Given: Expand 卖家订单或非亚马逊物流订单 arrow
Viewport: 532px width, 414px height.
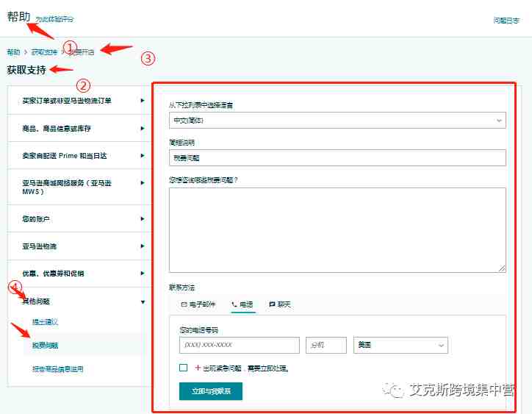Looking at the screenshot, I should pos(143,101).
